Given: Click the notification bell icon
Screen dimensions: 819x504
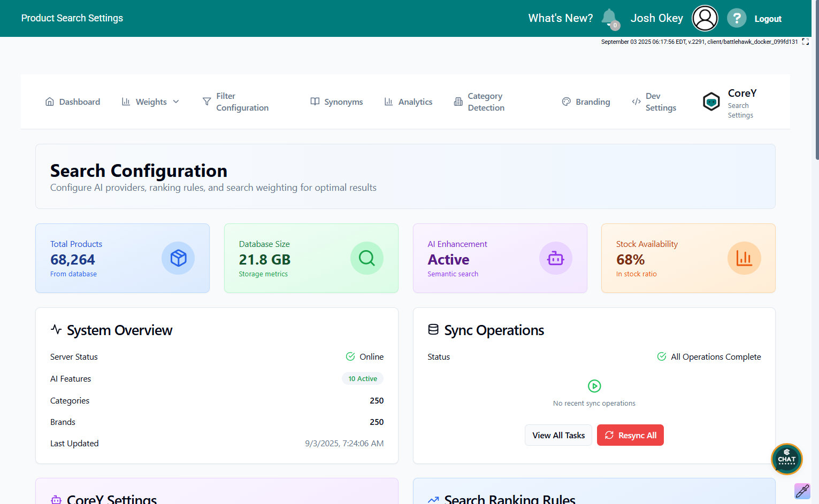Looking at the screenshot, I should [x=609, y=18].
